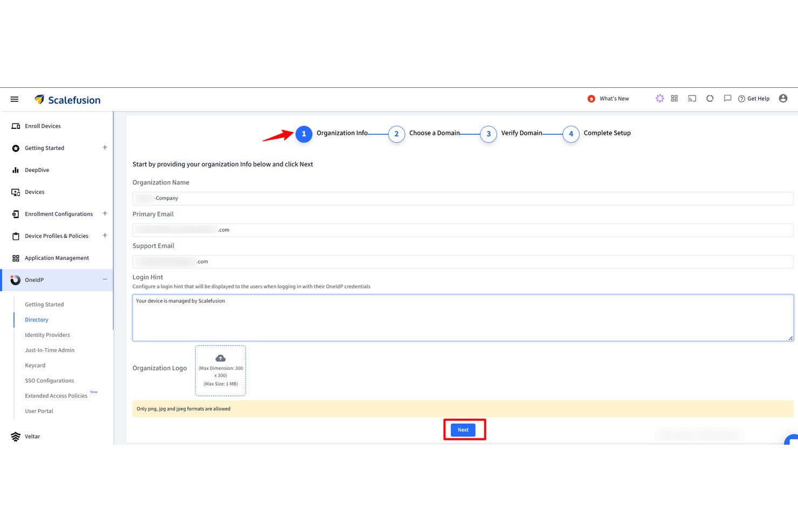
Task: Click the Next button
Action: click(463, 430)
